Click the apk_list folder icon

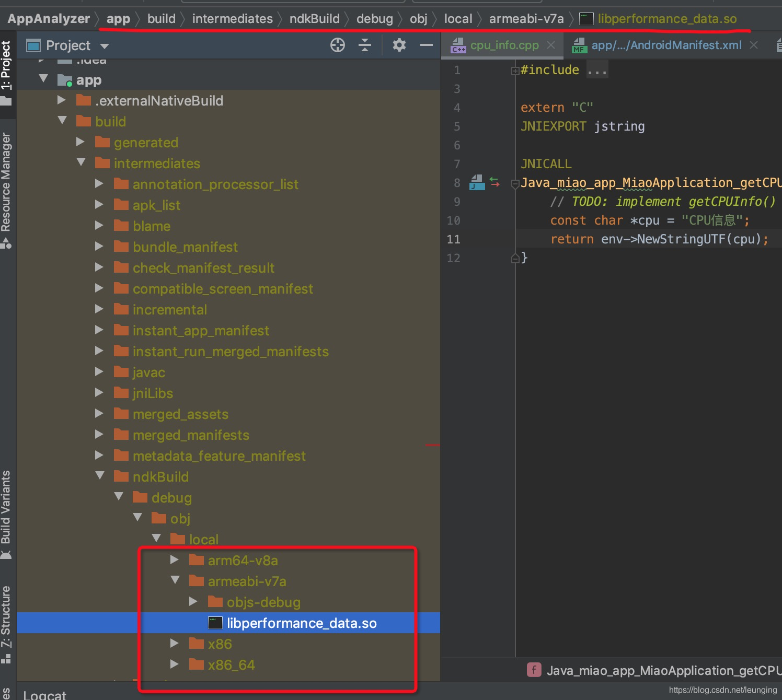(x=121, y=204)
